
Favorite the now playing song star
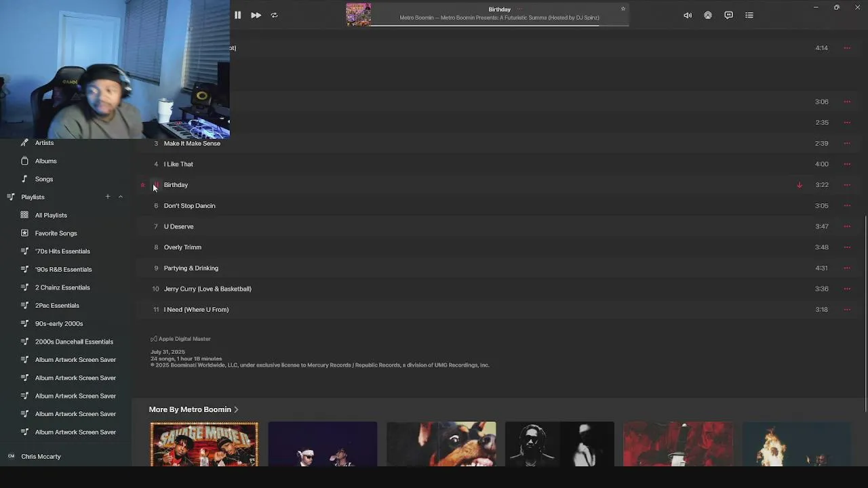[623, 9]
